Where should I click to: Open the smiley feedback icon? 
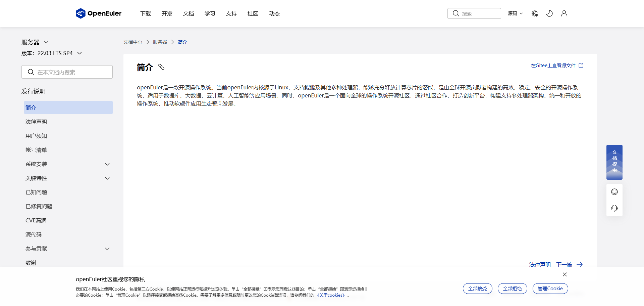click(614, 192)
